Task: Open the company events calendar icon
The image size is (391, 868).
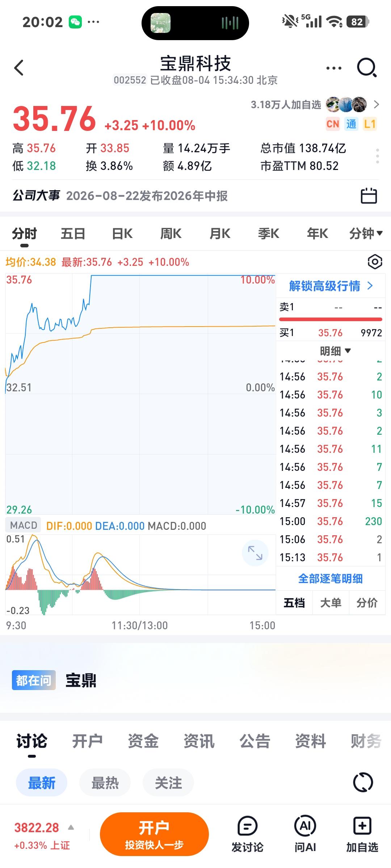Action: [369, 196]
